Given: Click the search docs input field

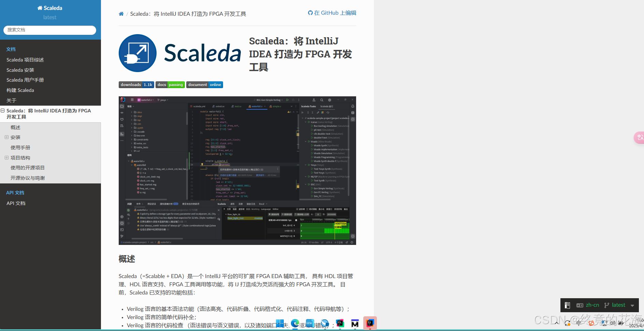Looking at the screenshot, I should pyautogui.click(x=50, y=30).
